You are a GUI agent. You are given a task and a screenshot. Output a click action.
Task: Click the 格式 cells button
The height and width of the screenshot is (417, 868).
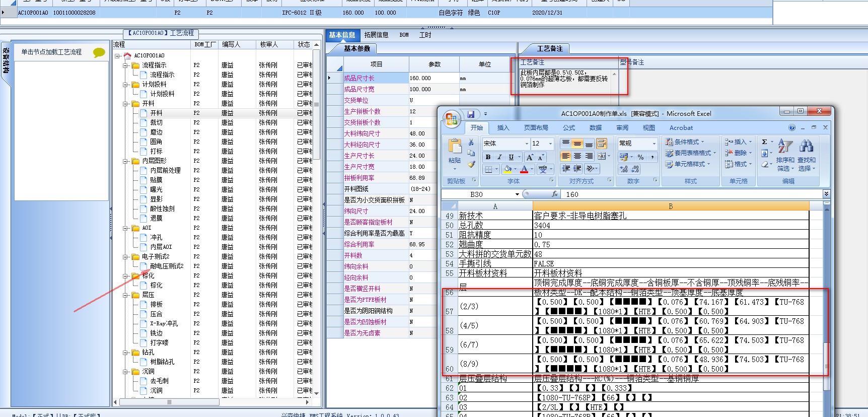point(738,164)
